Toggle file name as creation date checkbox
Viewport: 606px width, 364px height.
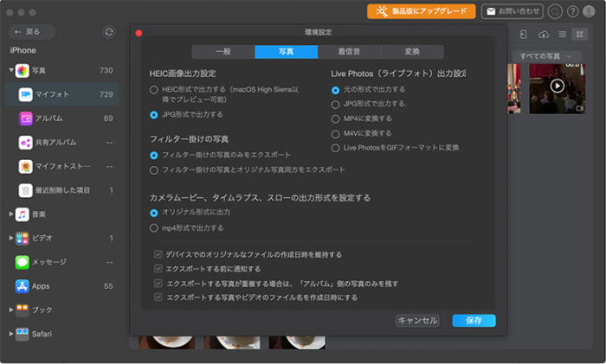(x=158, y=297)
